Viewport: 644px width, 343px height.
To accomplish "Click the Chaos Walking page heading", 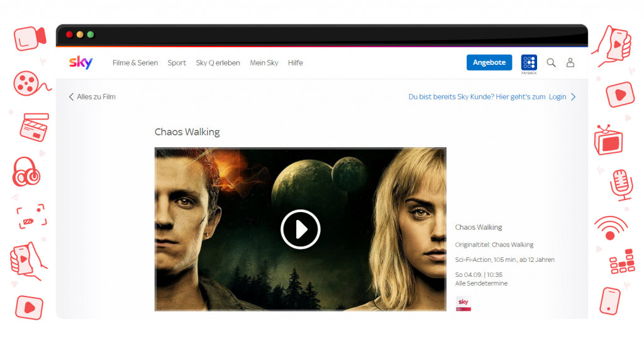I will [187, 132].
